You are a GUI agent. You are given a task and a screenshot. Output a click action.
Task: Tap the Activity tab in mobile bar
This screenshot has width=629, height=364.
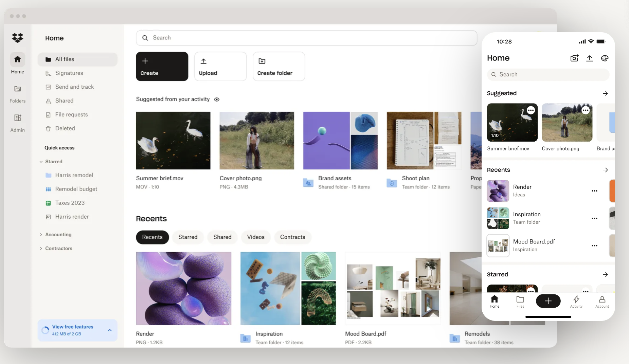[576, 302]
